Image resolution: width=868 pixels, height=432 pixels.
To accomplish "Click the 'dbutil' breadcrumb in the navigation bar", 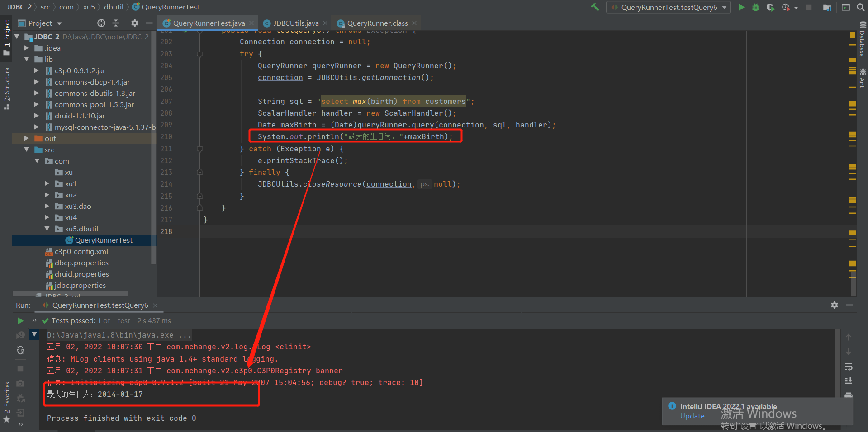I will [114, 7].
